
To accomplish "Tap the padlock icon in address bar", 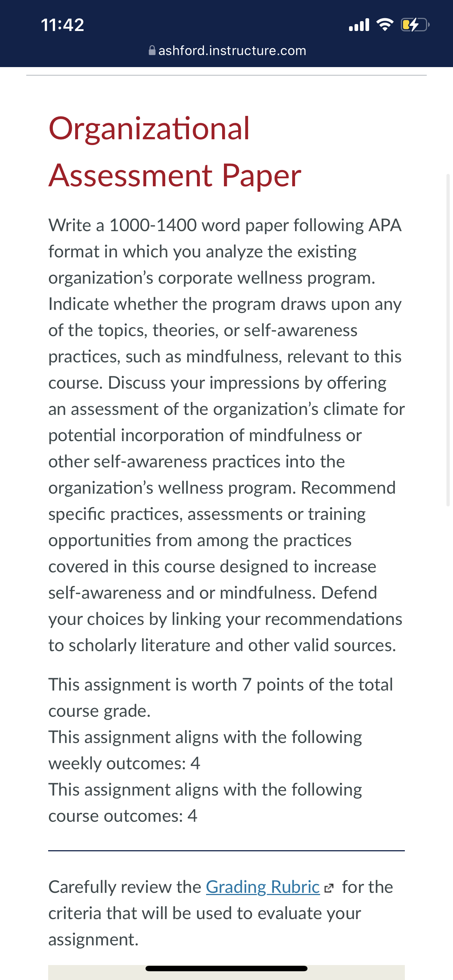I will click(152, 50).
